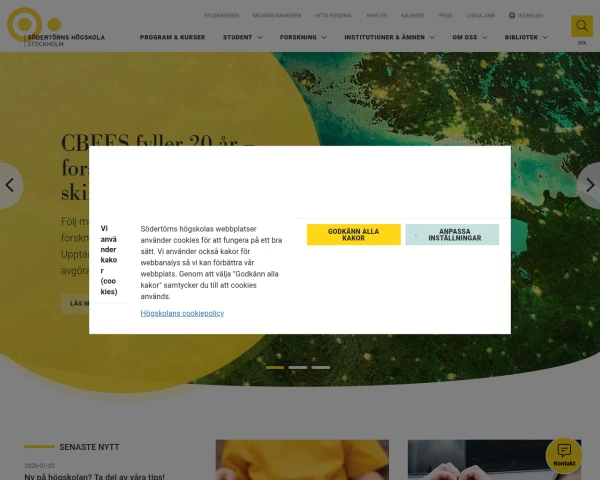600x480 pixels.
Task: Open the Medarbetarwebben top link
Action: (x=277, y=16)
